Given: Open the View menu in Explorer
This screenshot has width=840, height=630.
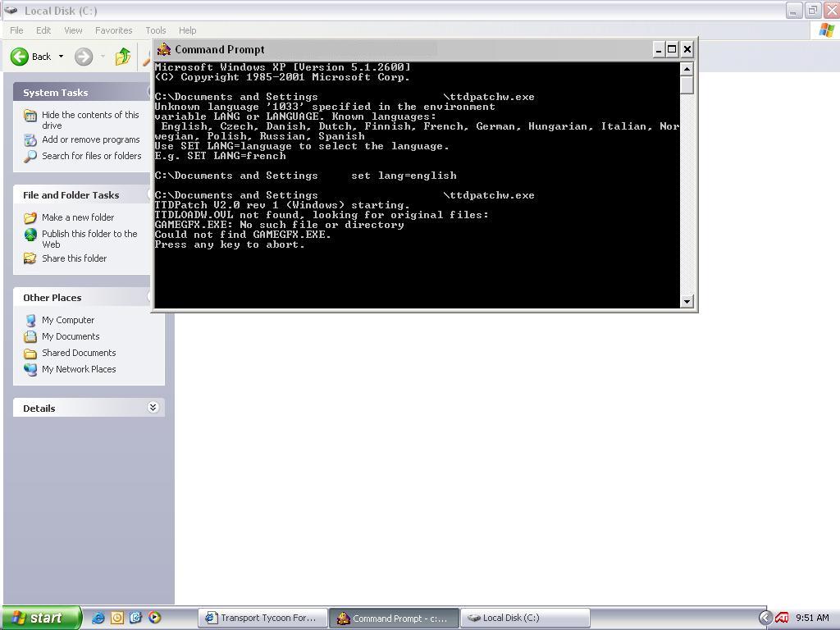Looking at the screenshot, I should coord(73,30).
